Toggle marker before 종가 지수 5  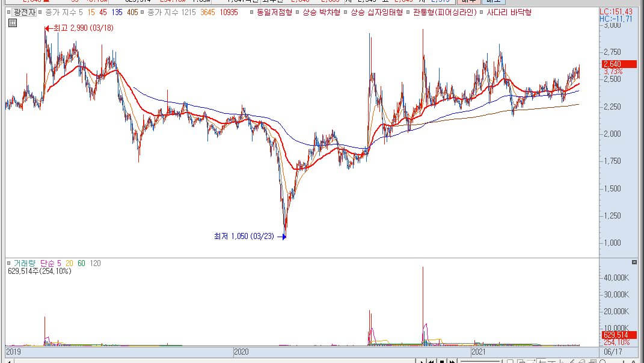(40, 12)
